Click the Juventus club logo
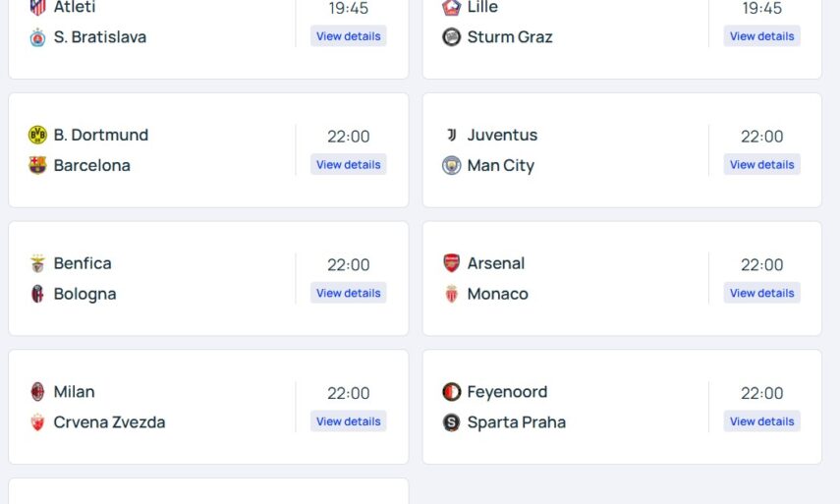The width and height of the screenshot is (840, 504). click(x=451, y=135)
